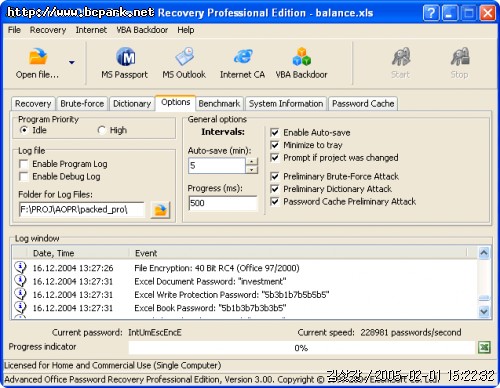Enable the Program Log checkbox
Image resolution: width=500 pixels, height=388 pixels.
coord(24,164)
